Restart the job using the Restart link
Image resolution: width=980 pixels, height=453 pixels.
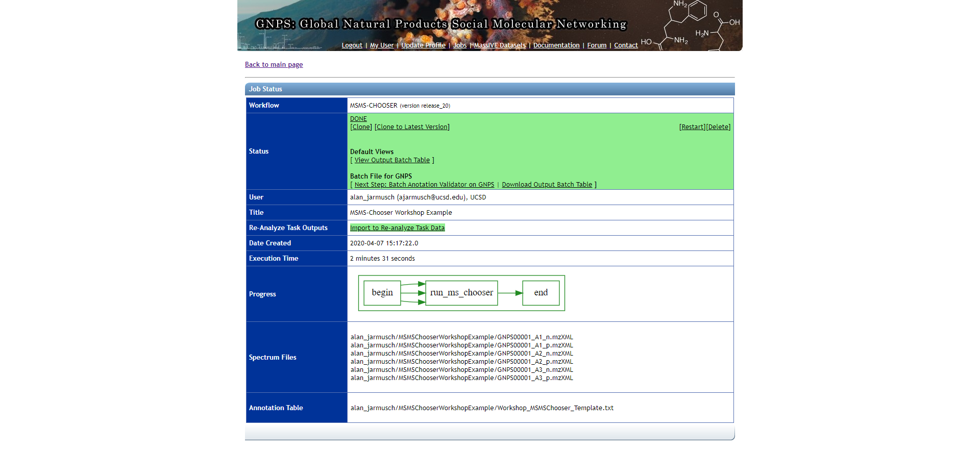(692, 127)
